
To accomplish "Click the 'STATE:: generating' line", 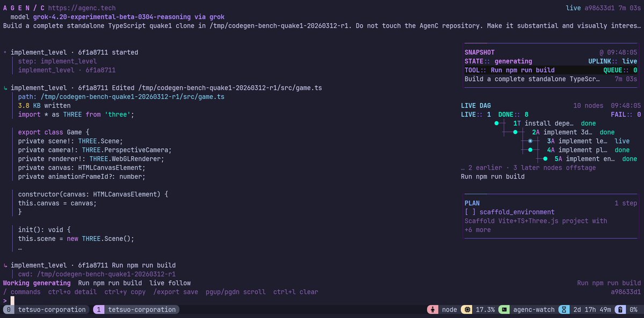I will (x=498, y=61).
